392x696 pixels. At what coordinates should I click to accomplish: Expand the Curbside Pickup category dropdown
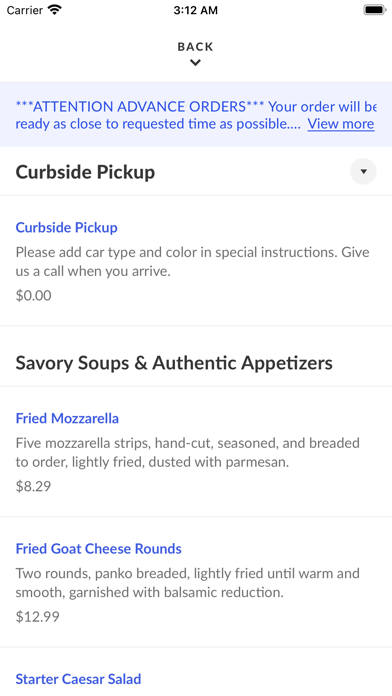[x=363, y=171]
